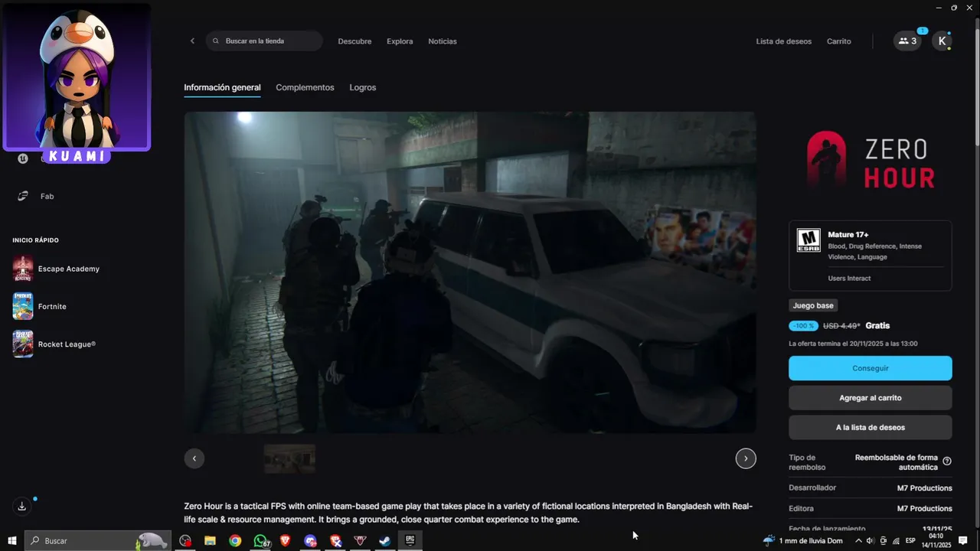Switch to the Complementos tab
This screenshot has width=980, height=551.
pos(305,87)
